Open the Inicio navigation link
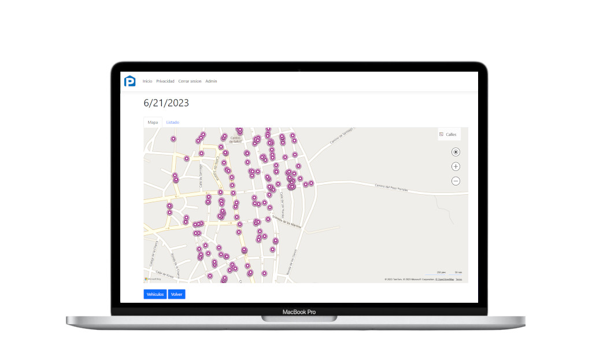 (x=147, y=81)
